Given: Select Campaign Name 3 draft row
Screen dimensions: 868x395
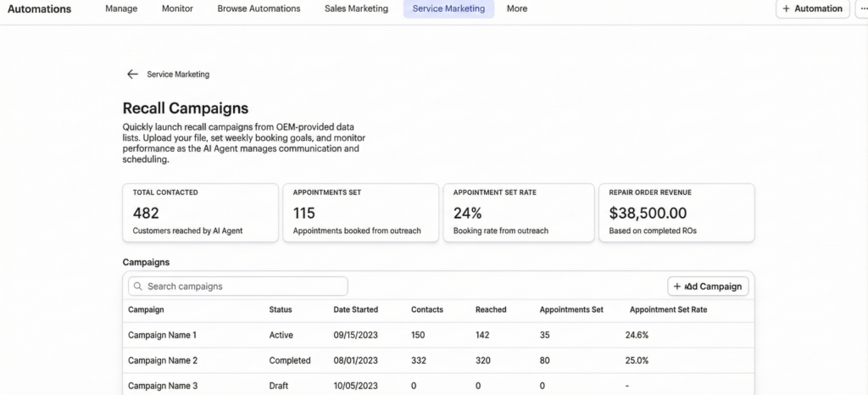Looking at the screenshot, I should [x=162, y=386].
